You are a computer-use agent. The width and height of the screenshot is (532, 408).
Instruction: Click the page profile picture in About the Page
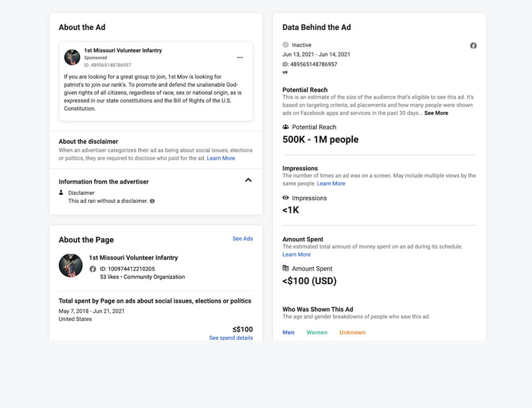click(71, 266)
